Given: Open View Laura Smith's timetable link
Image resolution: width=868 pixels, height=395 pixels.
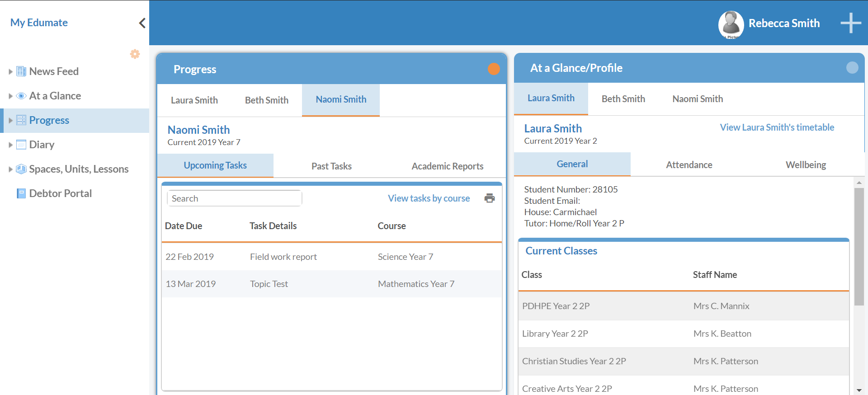Looking at the screenshot, I should coord(777,127).
